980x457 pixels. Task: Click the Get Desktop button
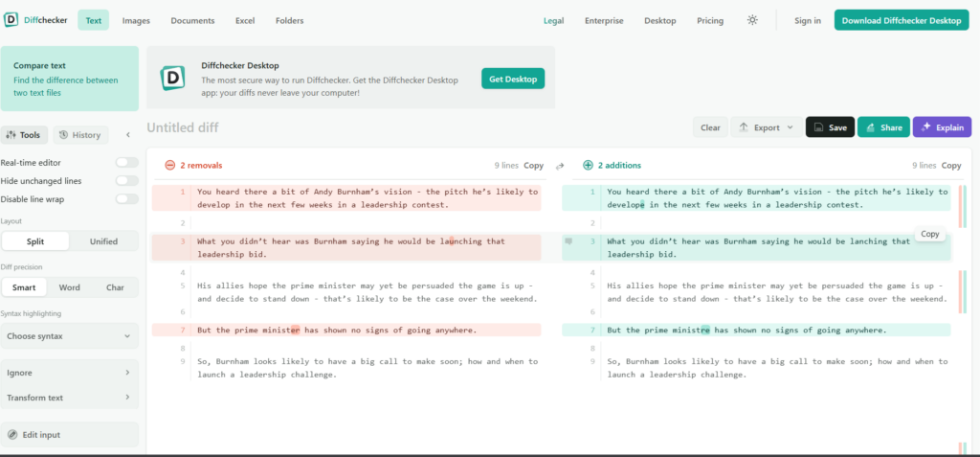coord(513,79)
